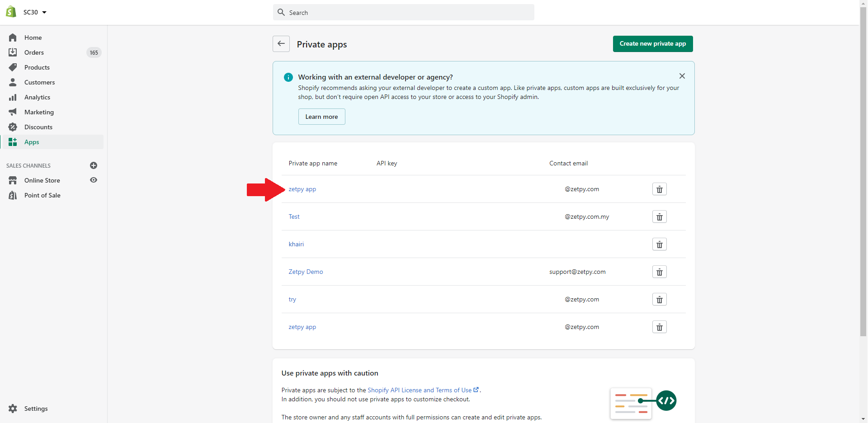Open Shopify API License and Terms link
Viewport: 868px width, 423px height.
[419, 390]
